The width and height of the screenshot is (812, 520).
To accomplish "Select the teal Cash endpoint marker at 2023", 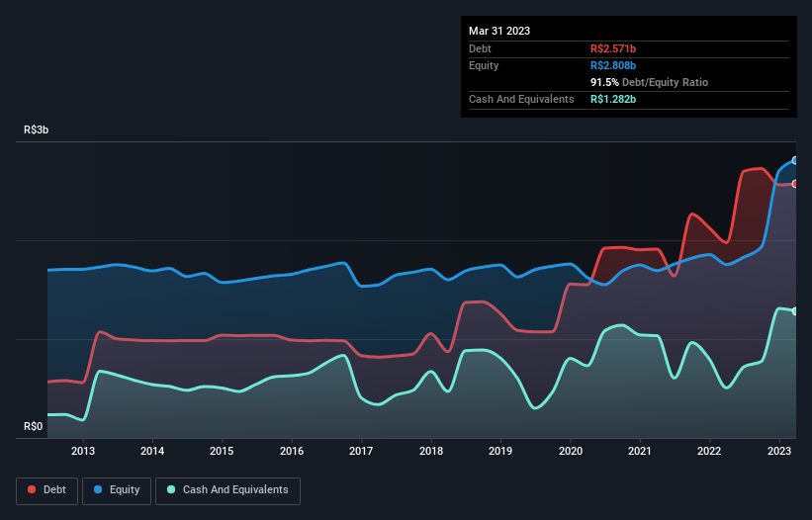I will [795, 311].
